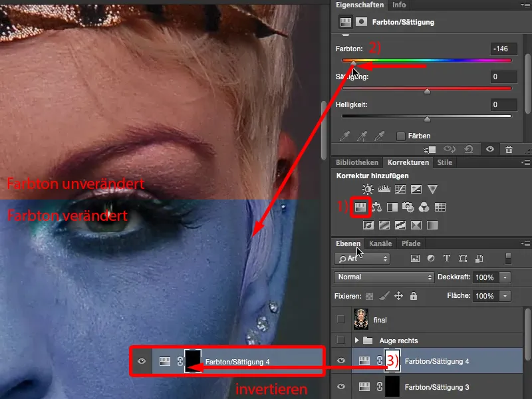Screen dimensions: 532x399
Task: Click the add-to-sample eyedropper icon
Action: [x=363, y=136]
